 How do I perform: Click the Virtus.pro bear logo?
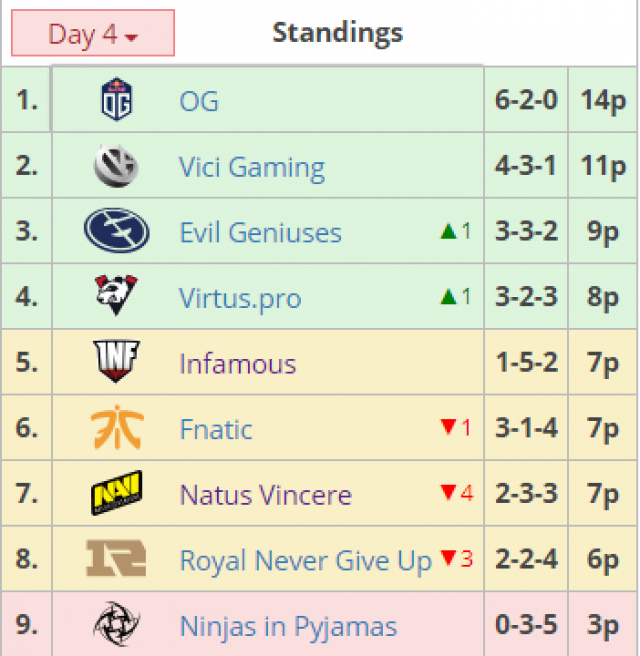click(x=117, y=297)
